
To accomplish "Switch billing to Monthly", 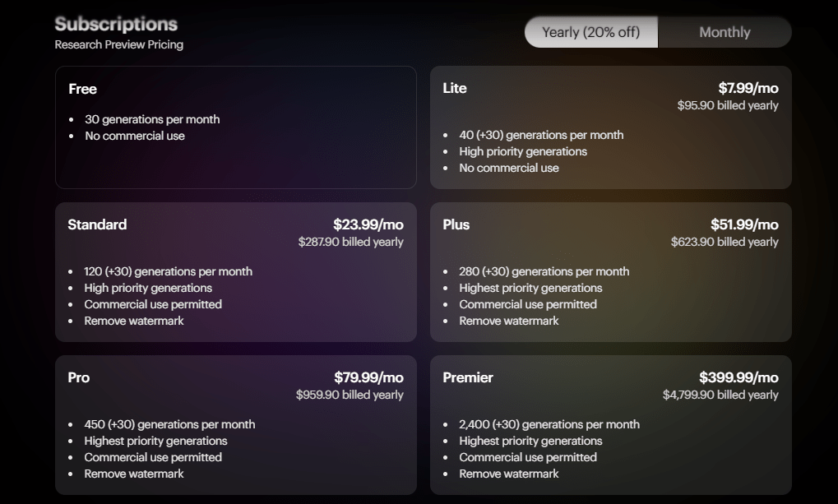I will pyautogui.click(x=725, y=32).
